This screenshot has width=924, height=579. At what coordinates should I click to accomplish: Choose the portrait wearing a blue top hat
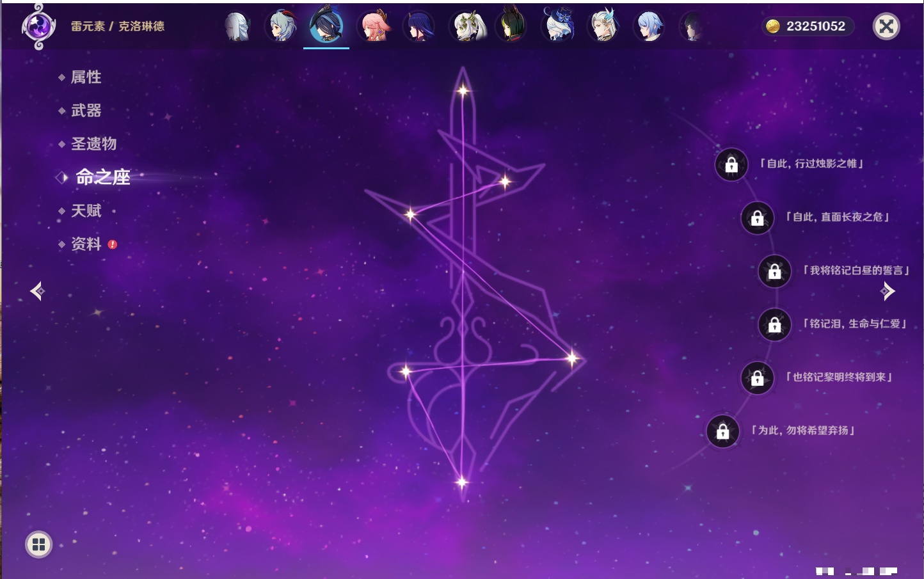(x=557, y=26)
